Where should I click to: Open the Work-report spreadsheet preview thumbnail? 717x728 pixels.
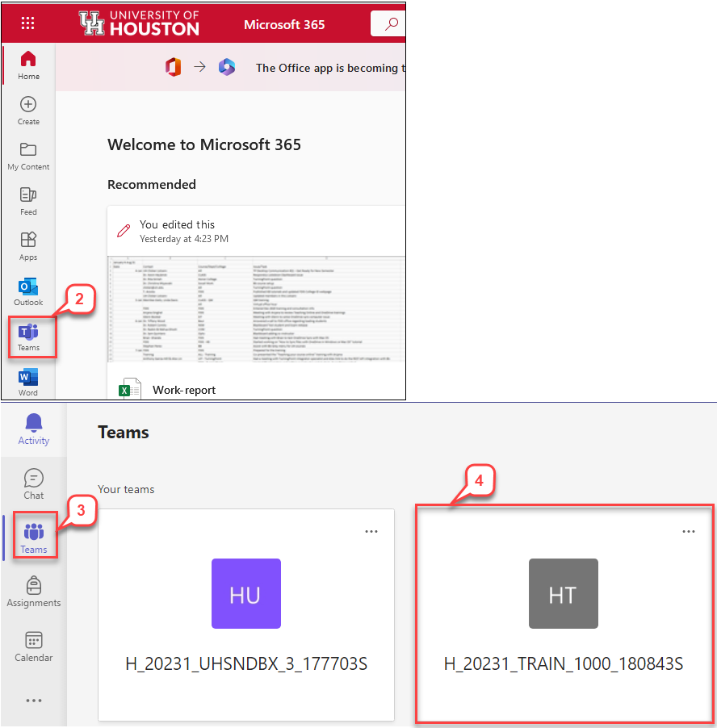click(256, 309)
